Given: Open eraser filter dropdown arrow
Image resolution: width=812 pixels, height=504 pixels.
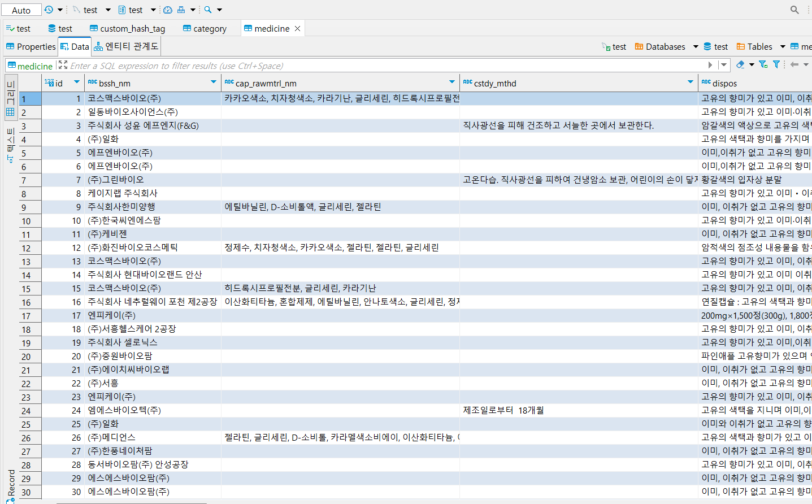Looking at the screenshot, I should coord(752,64).
